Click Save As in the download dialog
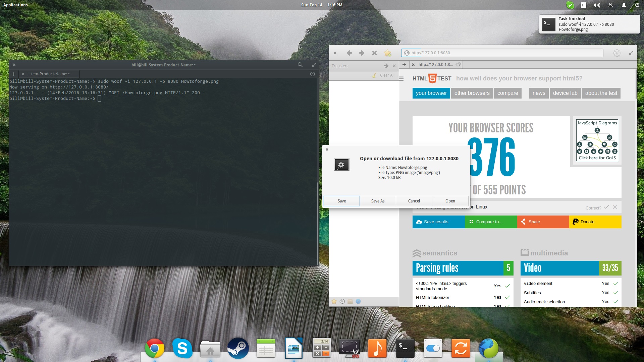 [378, 201]
